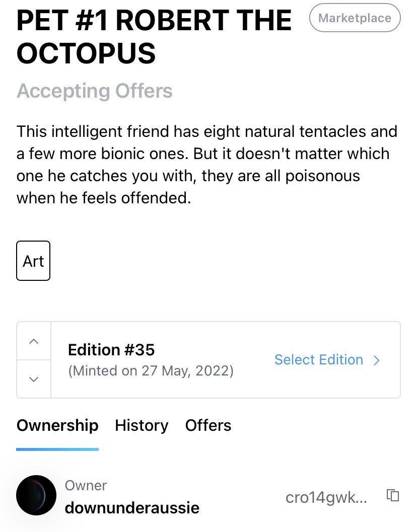Screen dimensions: 417x532
Task: Go to previous edition with up chevron
Action: click(x=34, y=341)
